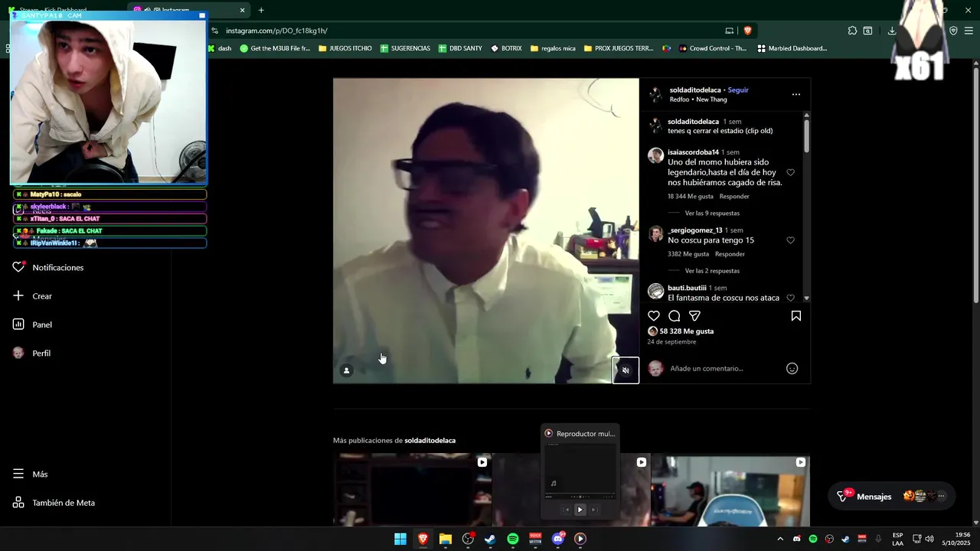Open the volume icon in system tray

point(929,539)
